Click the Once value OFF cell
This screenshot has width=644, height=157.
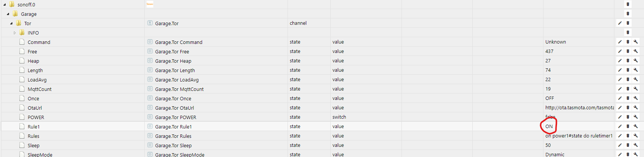[550, 98]
